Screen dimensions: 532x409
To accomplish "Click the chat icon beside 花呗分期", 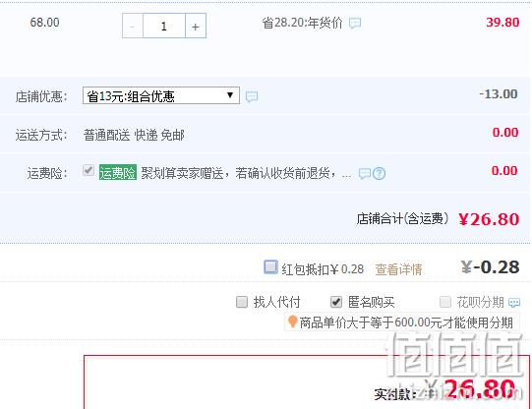I will 514,302.
